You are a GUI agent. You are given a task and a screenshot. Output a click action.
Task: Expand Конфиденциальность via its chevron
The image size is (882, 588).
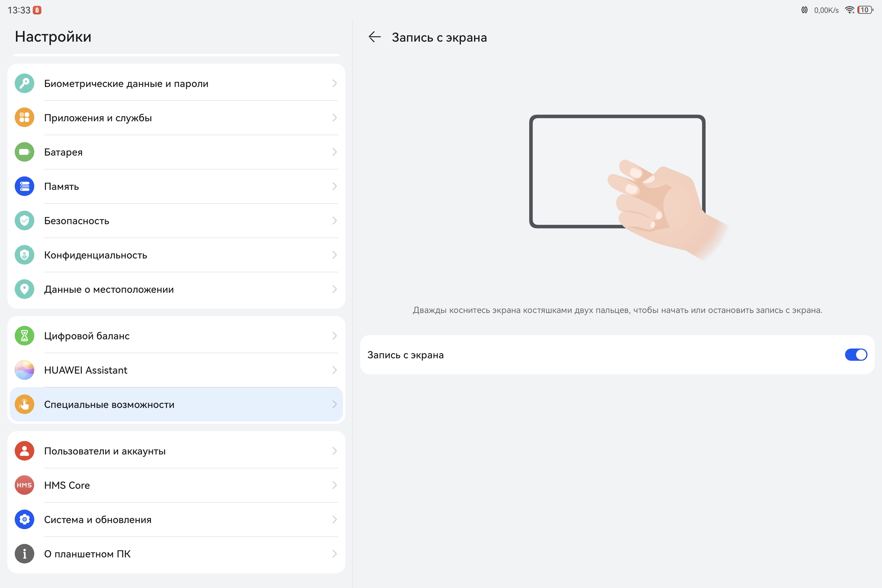(x=334, y=255)
